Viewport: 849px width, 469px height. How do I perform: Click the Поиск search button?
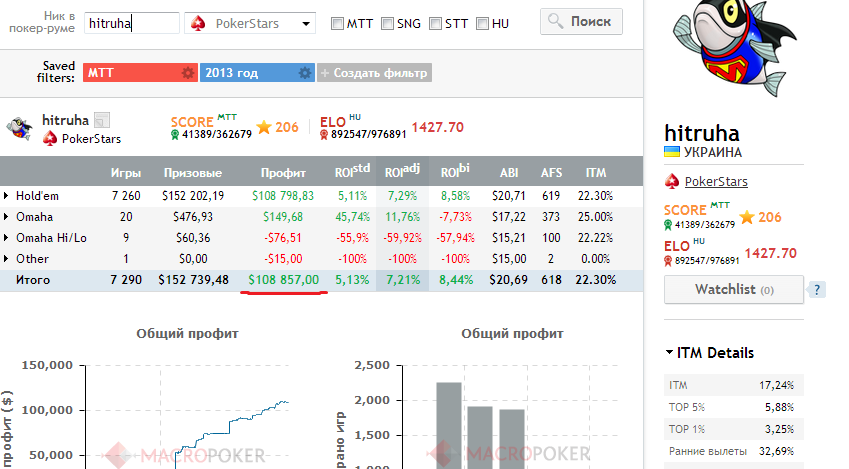[x=581, y=22]
